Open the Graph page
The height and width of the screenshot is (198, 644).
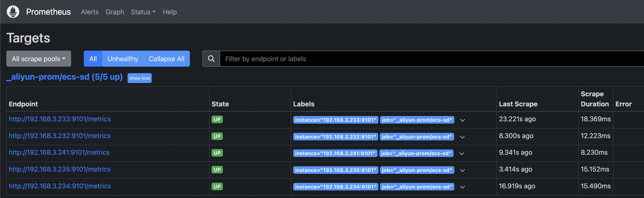click(115, 12)
